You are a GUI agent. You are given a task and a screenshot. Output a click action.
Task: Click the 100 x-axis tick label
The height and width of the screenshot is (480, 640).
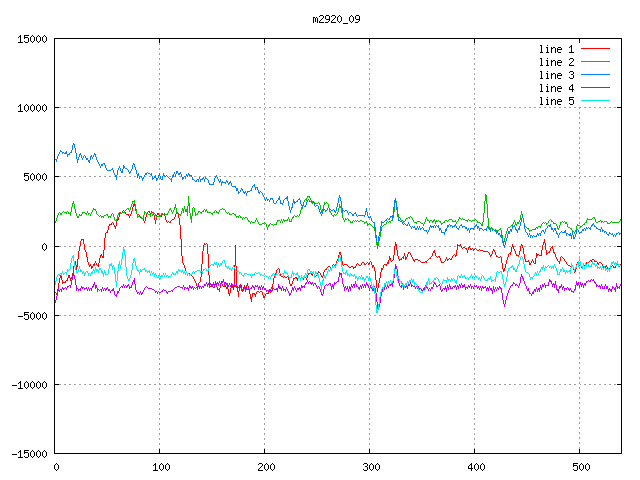click(x=160, y=467)
